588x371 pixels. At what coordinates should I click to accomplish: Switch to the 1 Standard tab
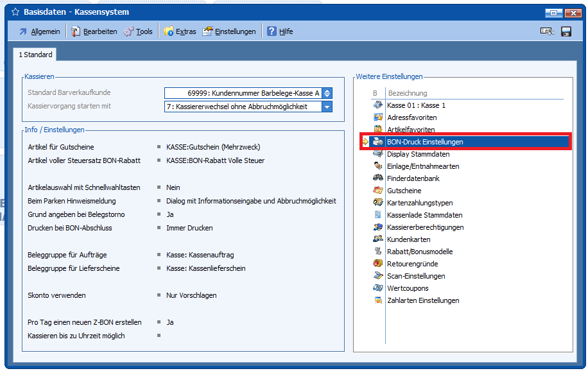click(35, 55)
